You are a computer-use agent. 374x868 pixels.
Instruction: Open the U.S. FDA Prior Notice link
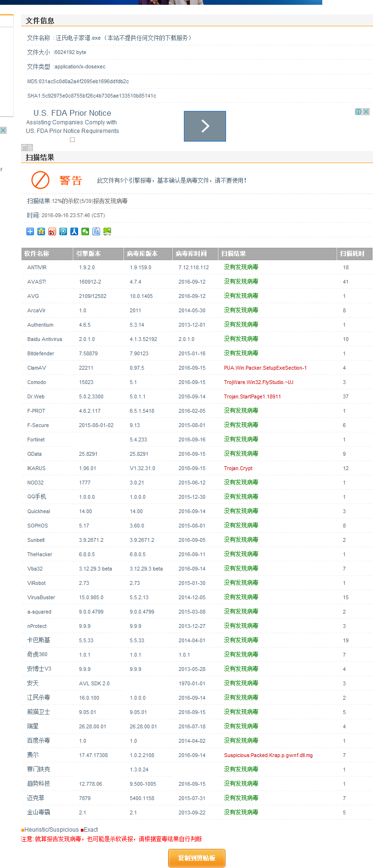click(72, 113)
